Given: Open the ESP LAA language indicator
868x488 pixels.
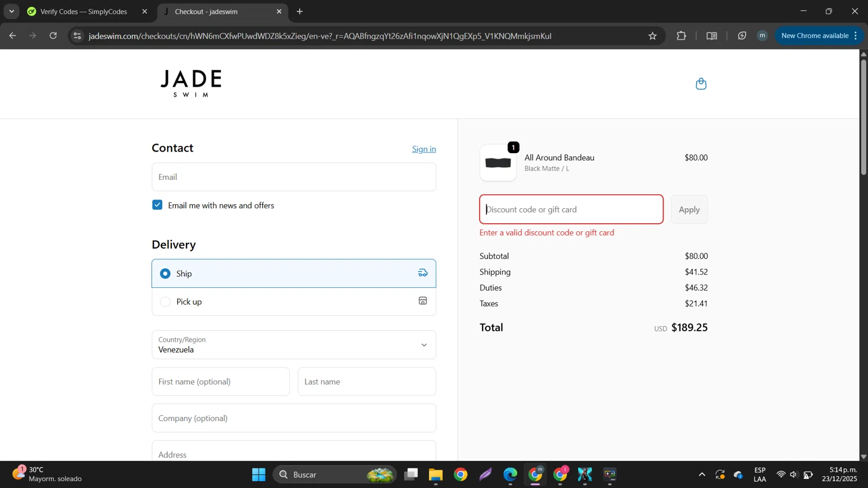Looking at the screenshot, I should 760,475.
